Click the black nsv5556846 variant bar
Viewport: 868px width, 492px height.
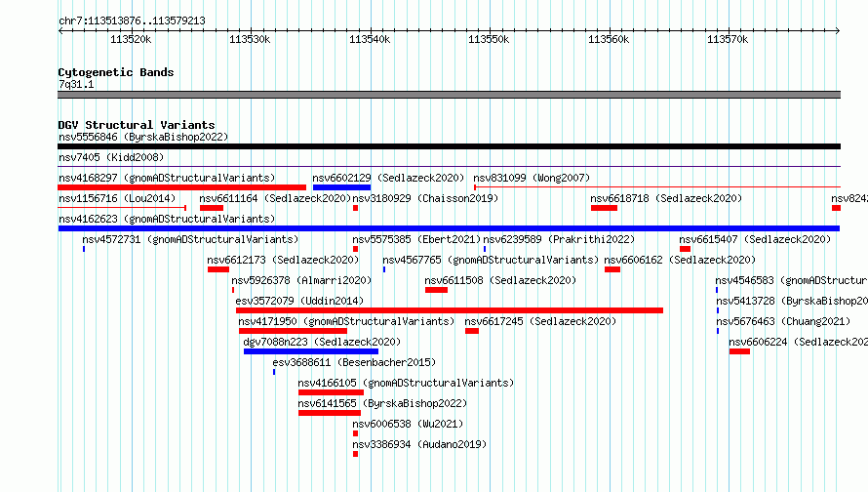pyautogui.click(x=449, y=146)
